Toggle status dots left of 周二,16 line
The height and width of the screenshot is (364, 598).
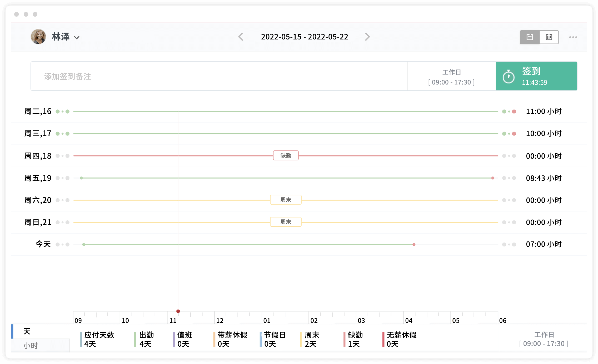point(62,112)
